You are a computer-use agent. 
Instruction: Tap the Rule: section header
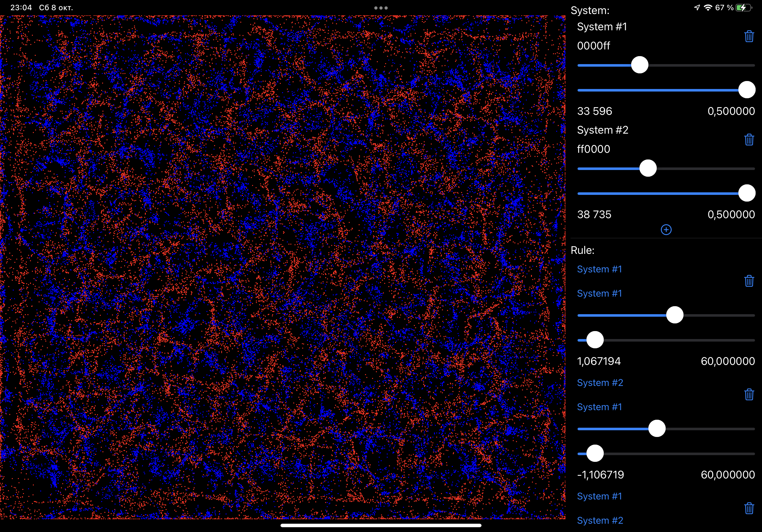[x=582, y=250]
